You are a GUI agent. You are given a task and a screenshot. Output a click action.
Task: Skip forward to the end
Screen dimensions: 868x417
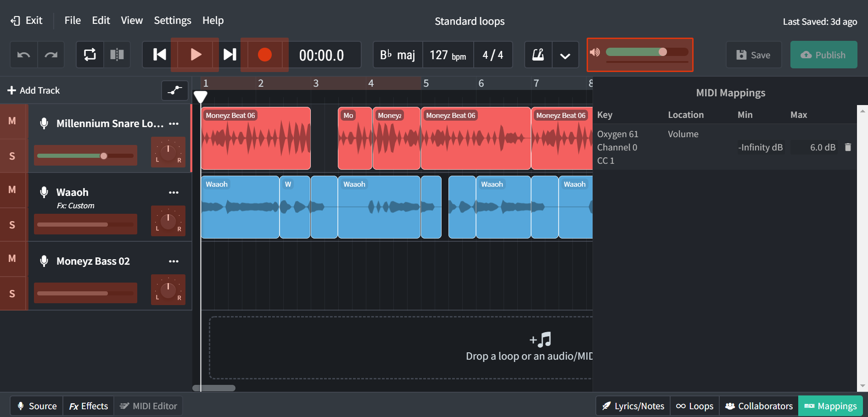click(230, 55)
